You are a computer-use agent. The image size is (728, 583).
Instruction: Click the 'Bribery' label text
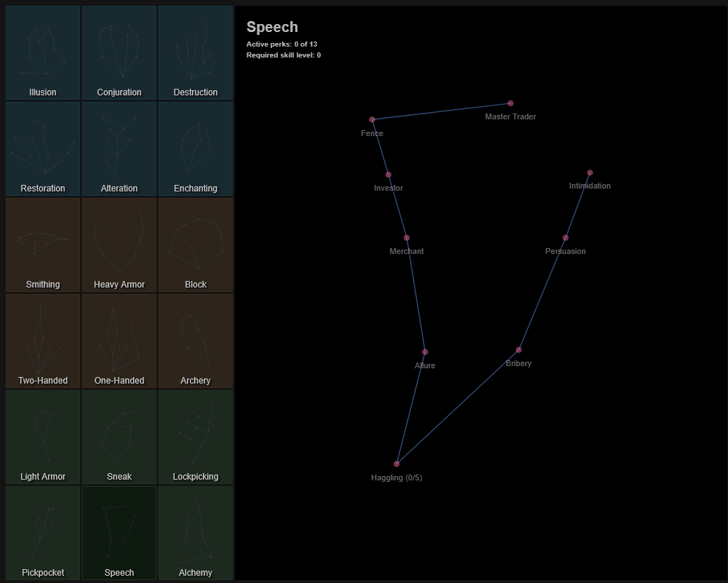(519, 363)
